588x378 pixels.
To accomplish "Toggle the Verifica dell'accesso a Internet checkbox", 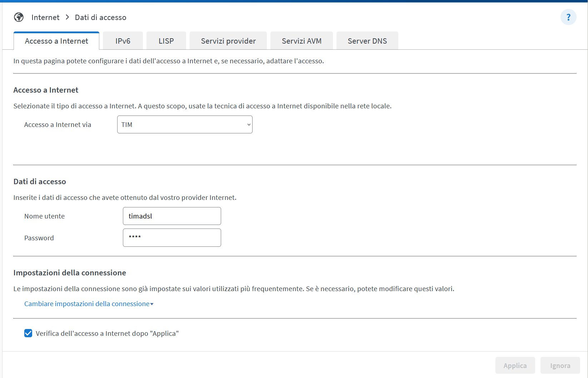I will click(28, 333).
